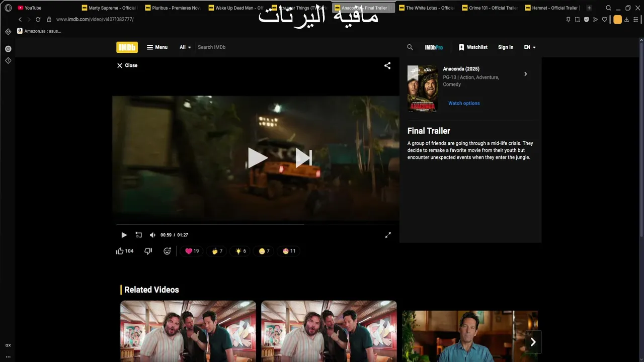644x362 pixels.
Task: Share this video
Action: coord(387,65)
